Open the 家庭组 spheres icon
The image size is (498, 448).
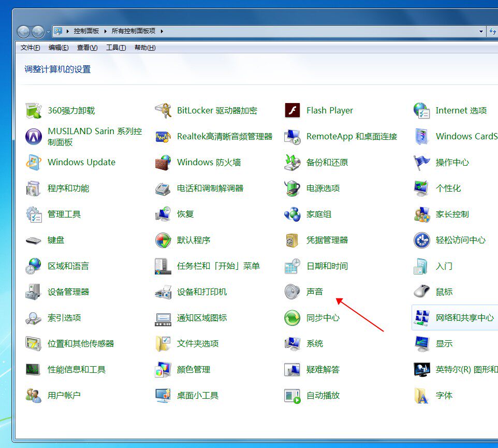click(292, 214)
